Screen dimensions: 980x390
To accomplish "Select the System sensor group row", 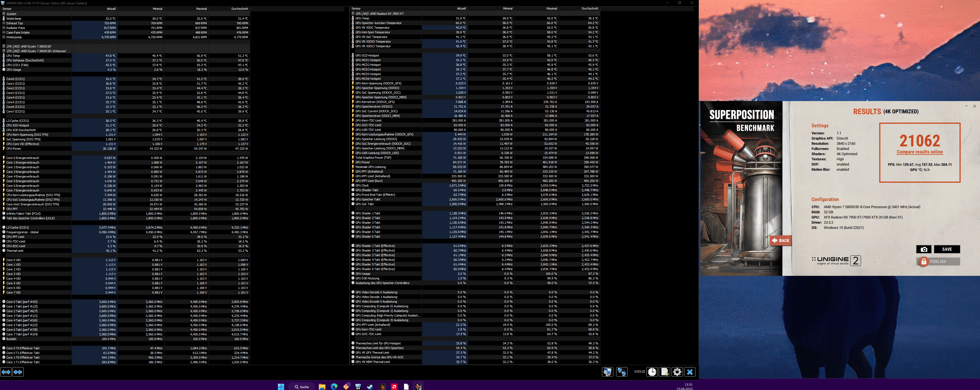I will point(126,14).
